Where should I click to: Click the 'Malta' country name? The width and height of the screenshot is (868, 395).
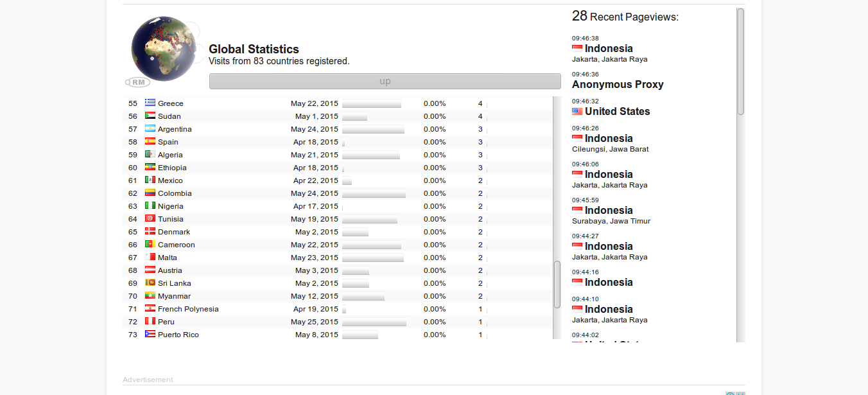[168, 258]
